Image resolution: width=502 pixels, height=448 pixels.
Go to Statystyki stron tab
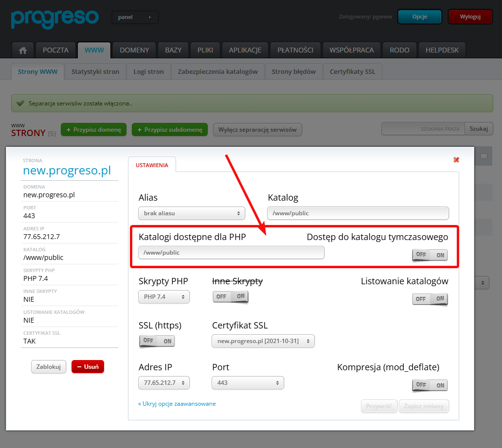tap(95, 71)
